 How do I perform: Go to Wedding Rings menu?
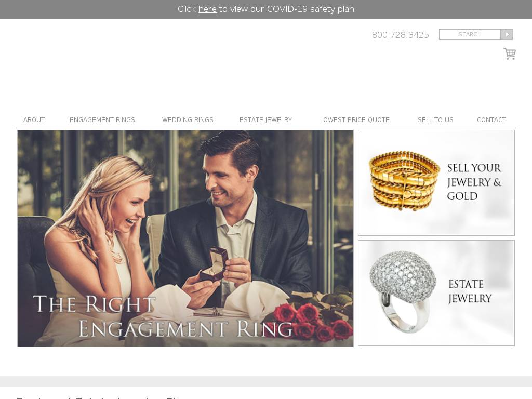tap(188, 120)
